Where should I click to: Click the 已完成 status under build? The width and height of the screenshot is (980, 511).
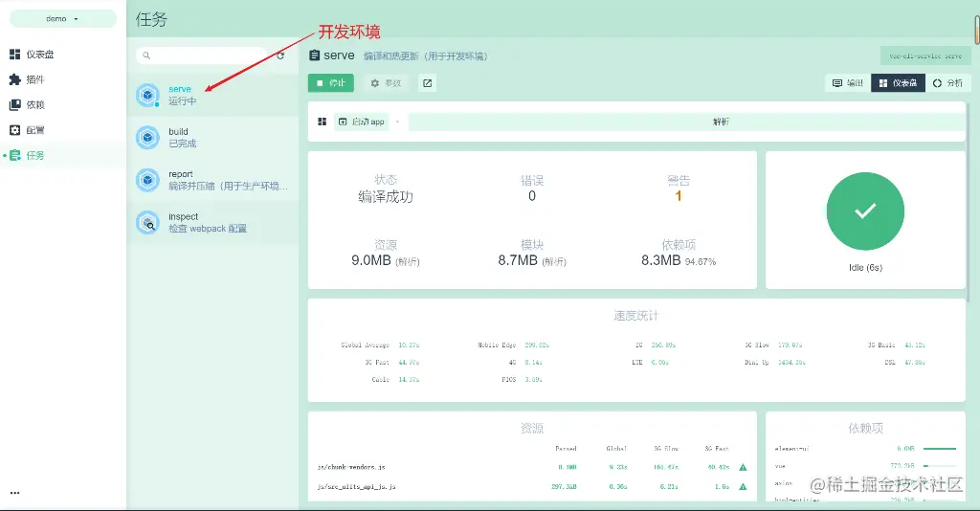pos(183,144)
